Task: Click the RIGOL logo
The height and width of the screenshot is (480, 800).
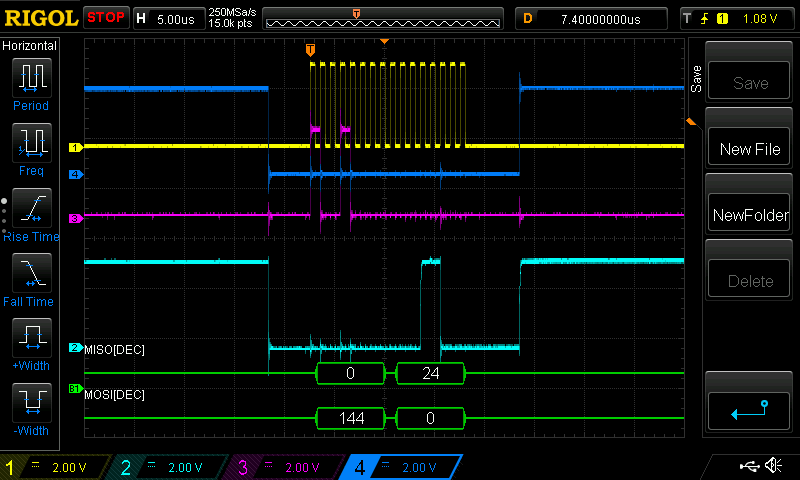Action: point(41,18)
